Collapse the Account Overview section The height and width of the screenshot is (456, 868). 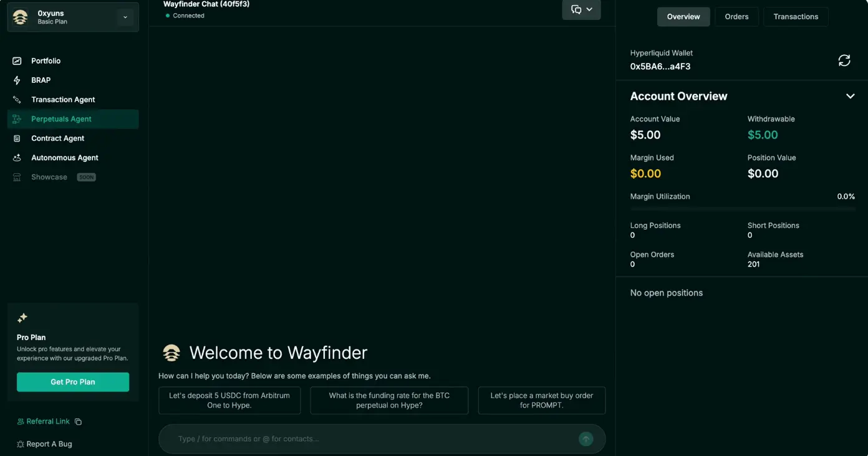[x=850, y=96]
